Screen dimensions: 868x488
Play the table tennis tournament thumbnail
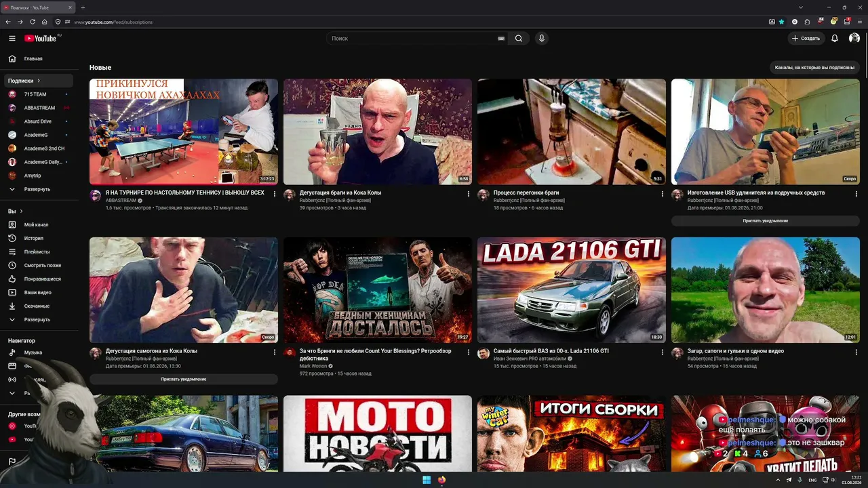184,131
